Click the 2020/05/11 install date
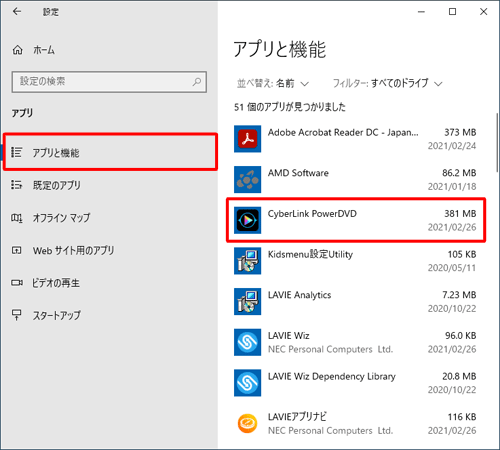The width and height of the screenshot is (500, 450). [x=452, y=268]
